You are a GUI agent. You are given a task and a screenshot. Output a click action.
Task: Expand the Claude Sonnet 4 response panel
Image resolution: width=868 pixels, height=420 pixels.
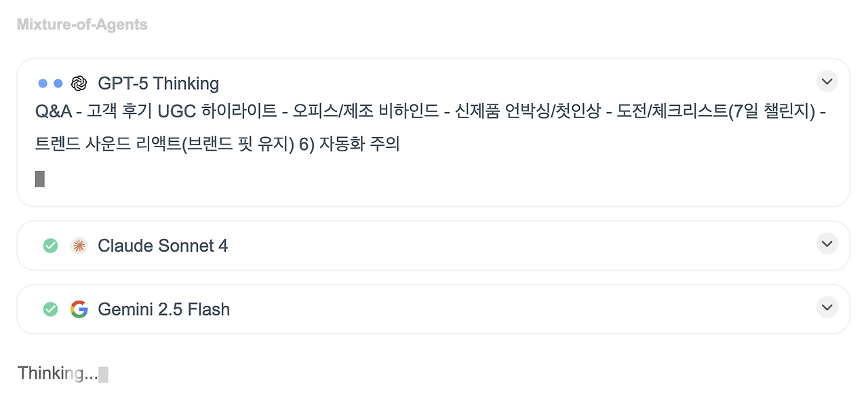[827, 244]
